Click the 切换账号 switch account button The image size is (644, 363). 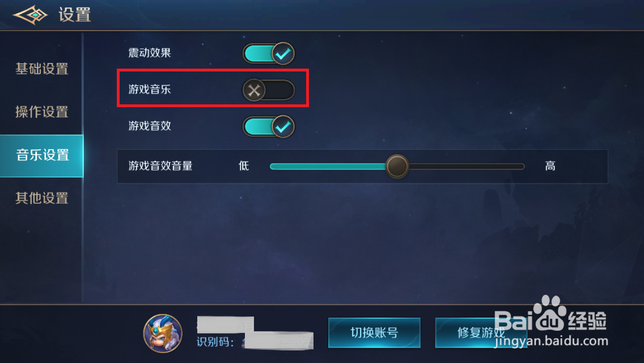(374, 332)
